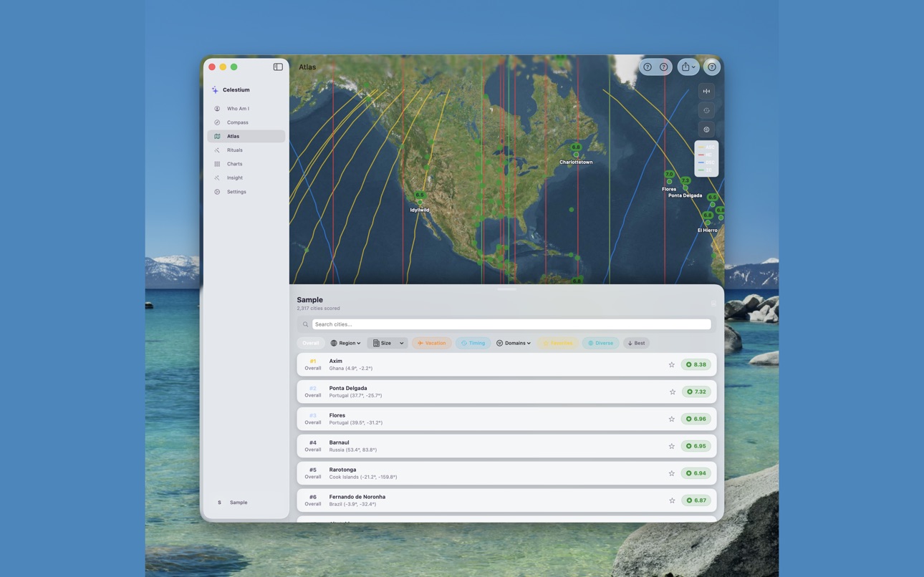Click the 6.95 score badge
Screen dimensions: 924x577
(696, 446)
